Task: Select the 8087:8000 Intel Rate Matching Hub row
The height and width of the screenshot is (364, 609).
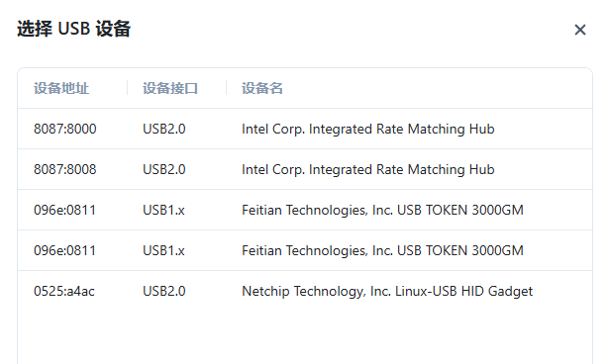Action: tap(305, 129)
